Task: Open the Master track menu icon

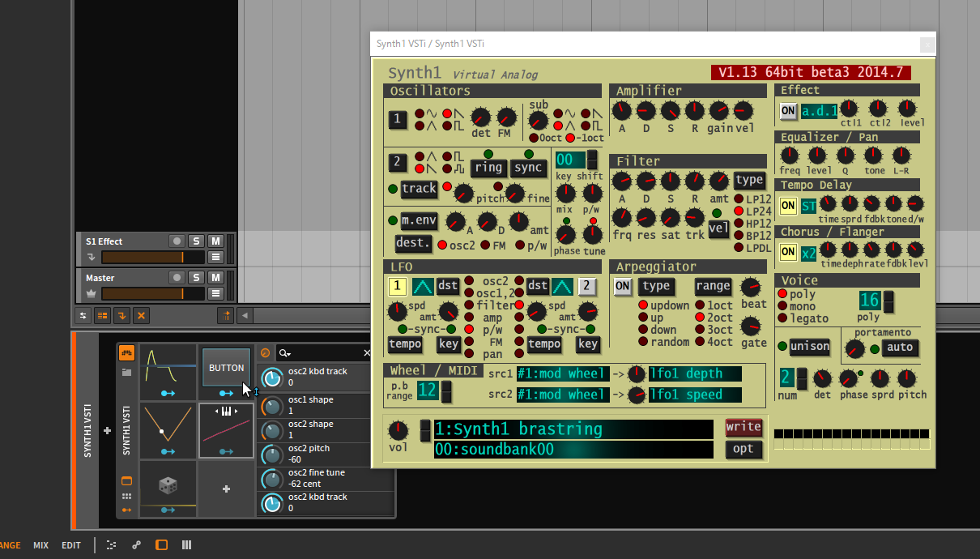Action: (215, 293)
